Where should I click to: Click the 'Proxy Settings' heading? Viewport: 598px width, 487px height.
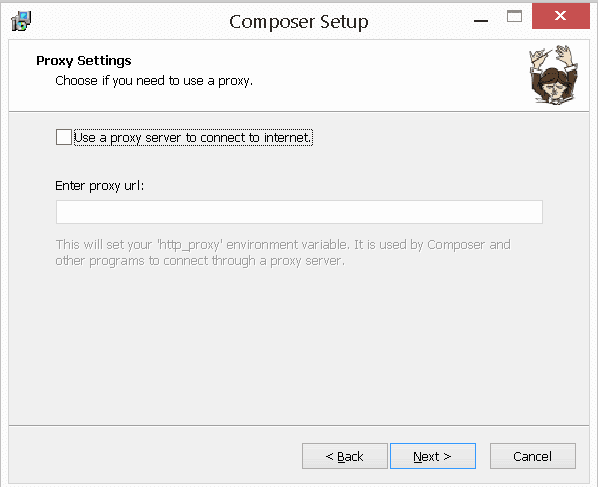pos(84,61)
